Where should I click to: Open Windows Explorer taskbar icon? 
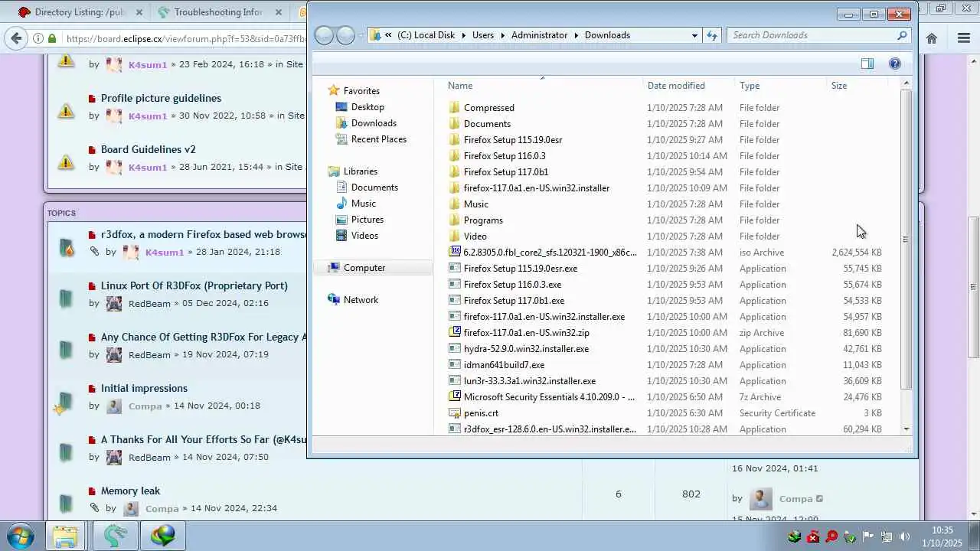65,536
